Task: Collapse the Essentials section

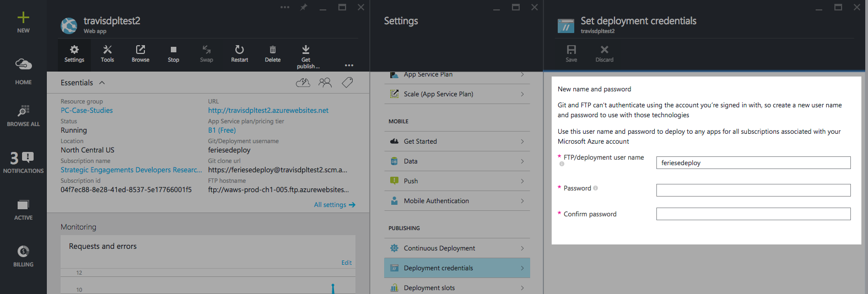Action: (102, 83)
